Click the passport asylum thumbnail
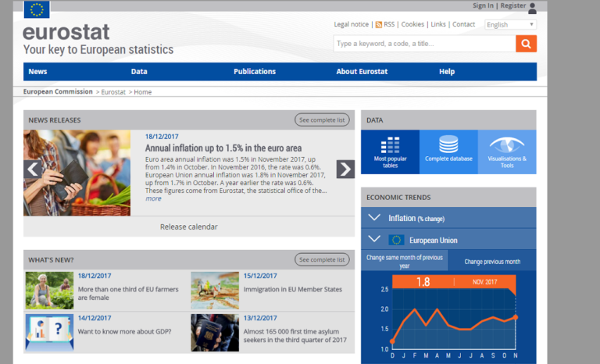The width and height of the screenshot is (600, 364). click(x=215, y=333)
